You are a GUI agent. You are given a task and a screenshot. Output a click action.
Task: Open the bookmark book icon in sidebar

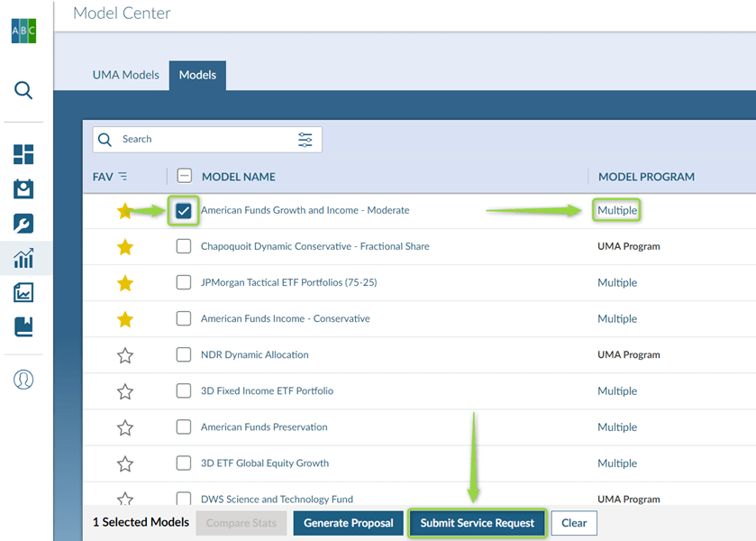(x=23, y=327)
